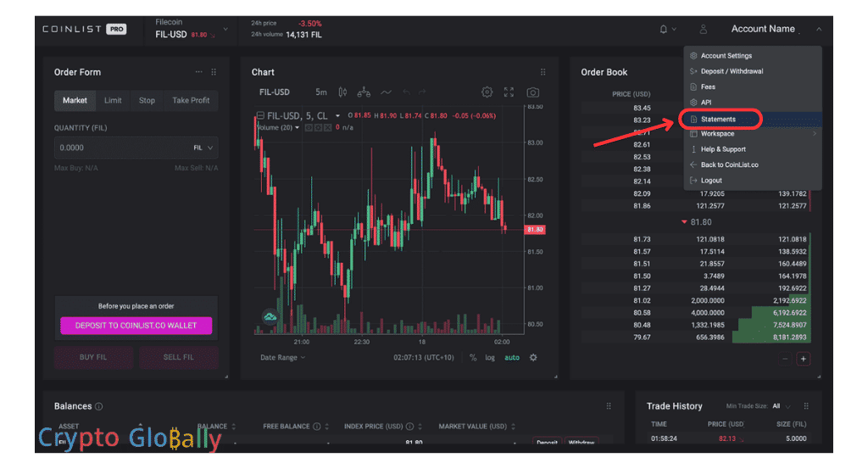Expand FIL-USD, 5, CL legend arrow

pos(337,116)
